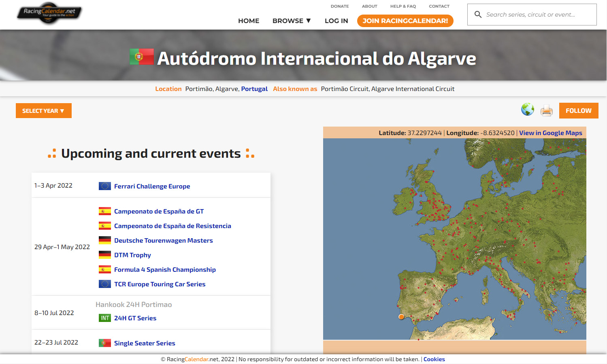This screenshot has width=607, height=364.
Task: Click Upcoming and current events heading
Action: pos(151,154)
